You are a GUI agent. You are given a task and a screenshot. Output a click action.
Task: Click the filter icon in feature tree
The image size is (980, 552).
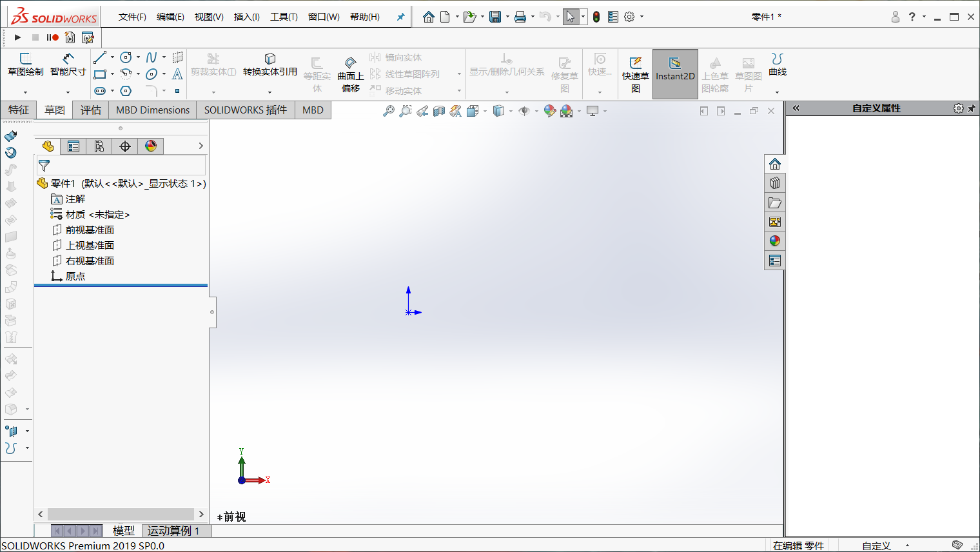pos(44,166)
